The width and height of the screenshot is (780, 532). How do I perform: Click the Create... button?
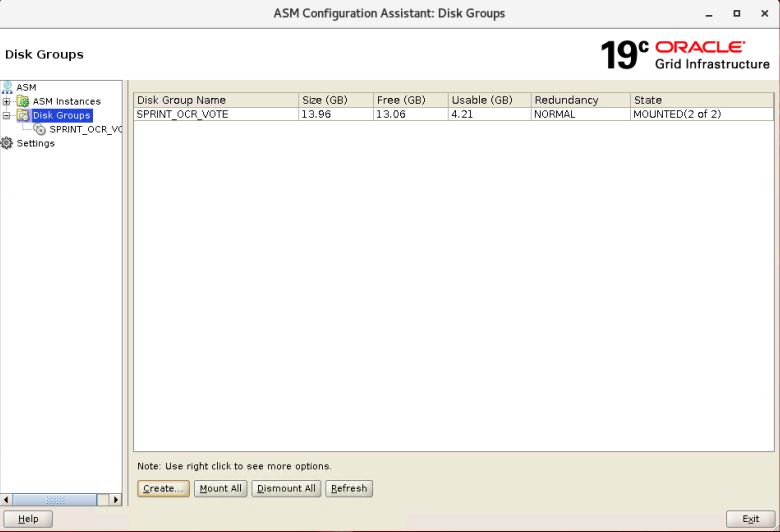pos(163,489)
